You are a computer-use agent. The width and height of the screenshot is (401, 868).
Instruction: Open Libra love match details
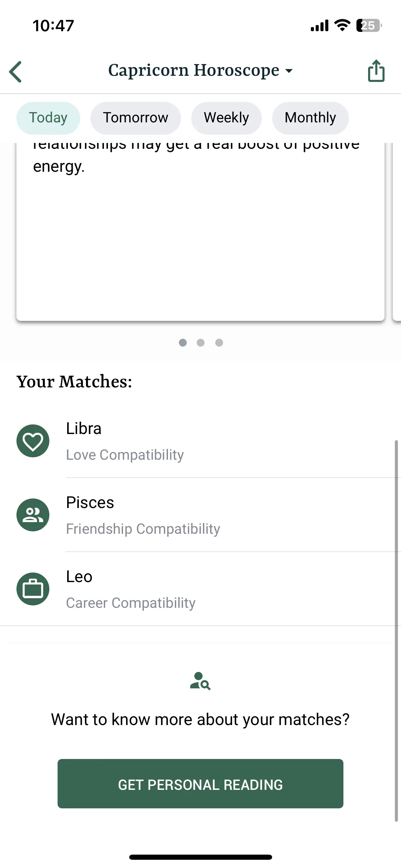[x=200, y=441]
